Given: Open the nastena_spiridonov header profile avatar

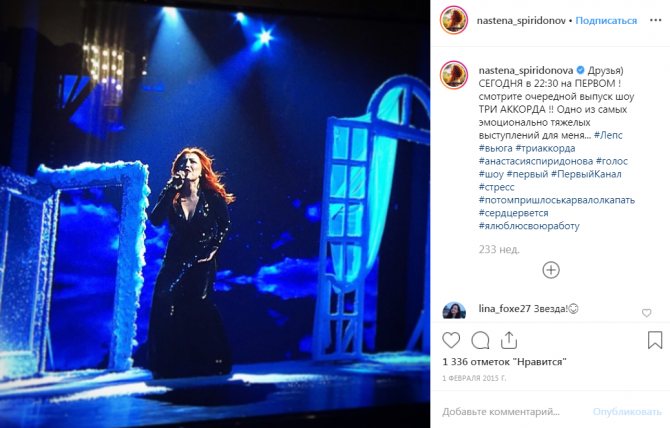Looking at the screenshot, I should 454,20.
